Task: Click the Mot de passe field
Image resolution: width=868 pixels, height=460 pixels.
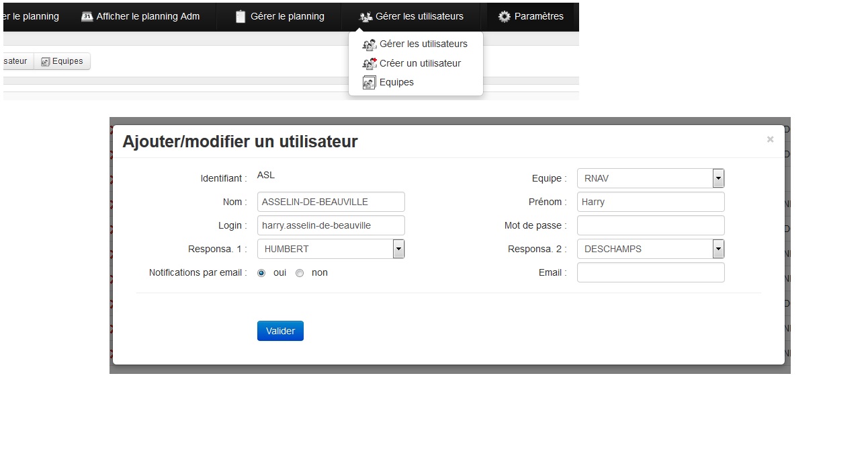Action: tap(650, 225)
